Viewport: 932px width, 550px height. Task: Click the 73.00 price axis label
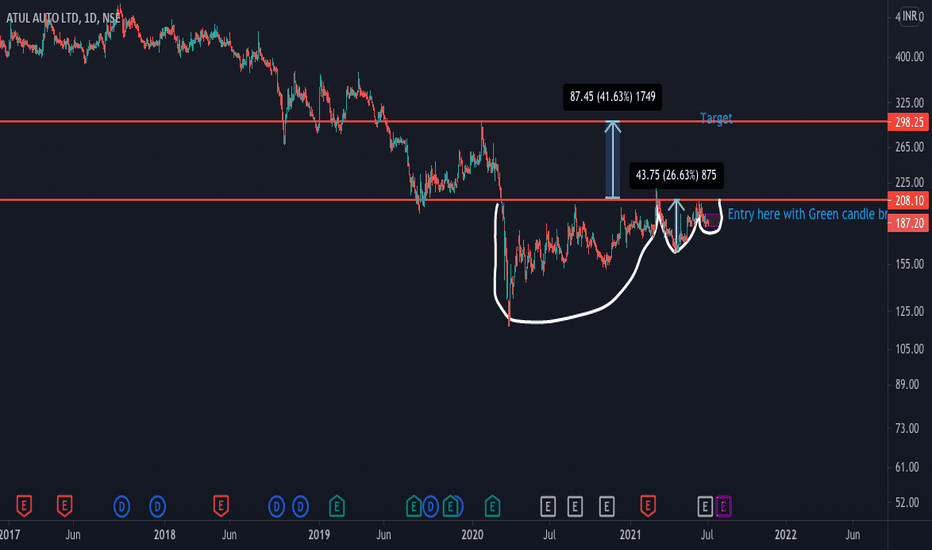(907, 429)
